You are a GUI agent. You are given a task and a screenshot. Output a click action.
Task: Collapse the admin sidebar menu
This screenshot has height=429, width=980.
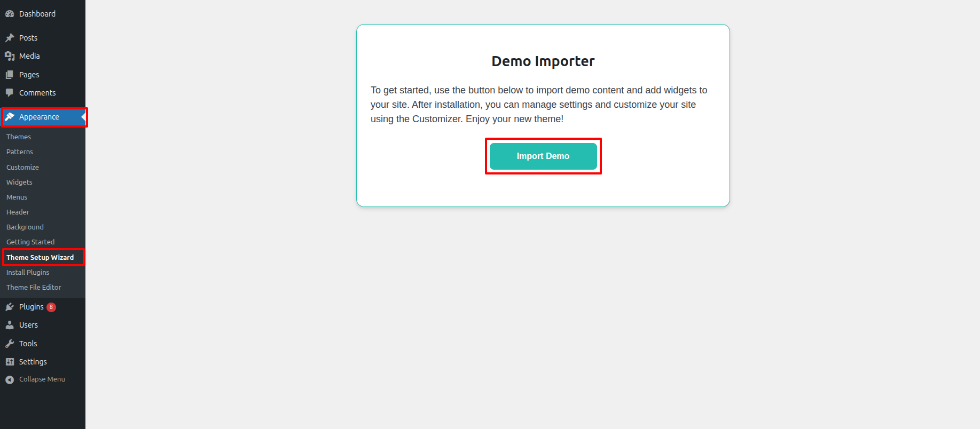35,379
